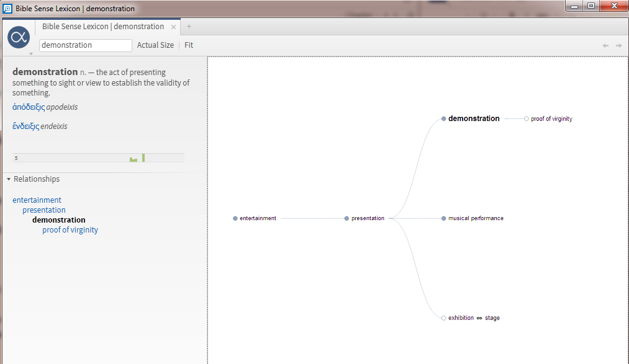The image size is (629, 364).
Task: Open the Bible Sense Lexicon panel menu icon
Action: pos(19,37)
